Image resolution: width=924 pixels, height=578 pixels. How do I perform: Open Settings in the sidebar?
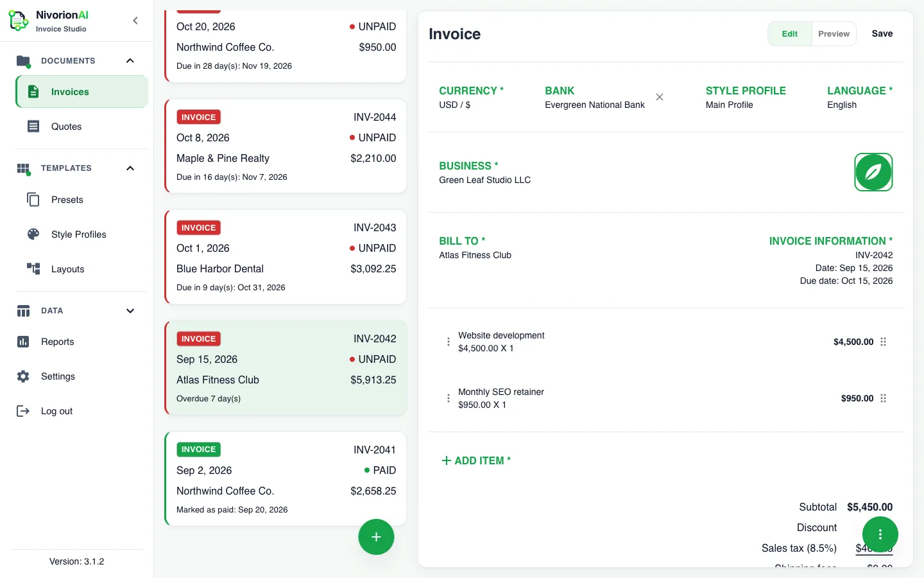click(x=77, y=376)
